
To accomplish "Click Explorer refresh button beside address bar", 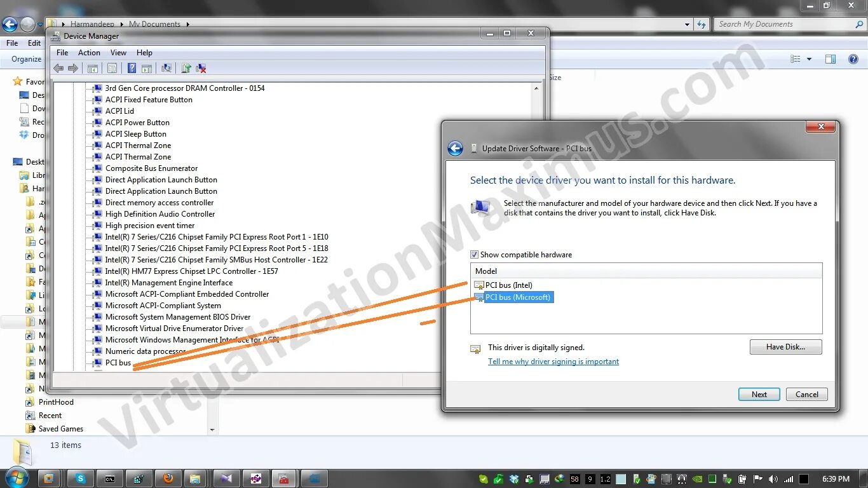I will (702, 24).
